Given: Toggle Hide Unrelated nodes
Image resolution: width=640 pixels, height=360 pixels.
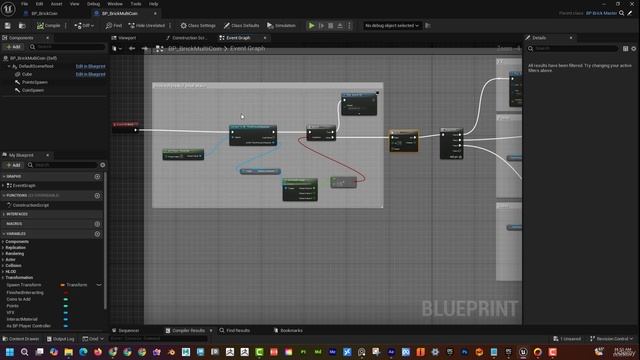Looking at the screenshot, I should [x=147, y=26].
